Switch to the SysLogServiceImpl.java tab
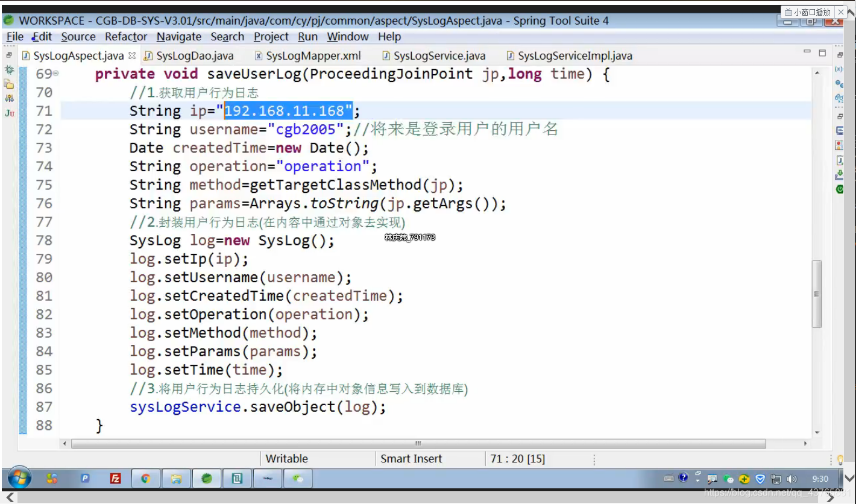Viewport: 856px width, 504px height. pos(570,56)
